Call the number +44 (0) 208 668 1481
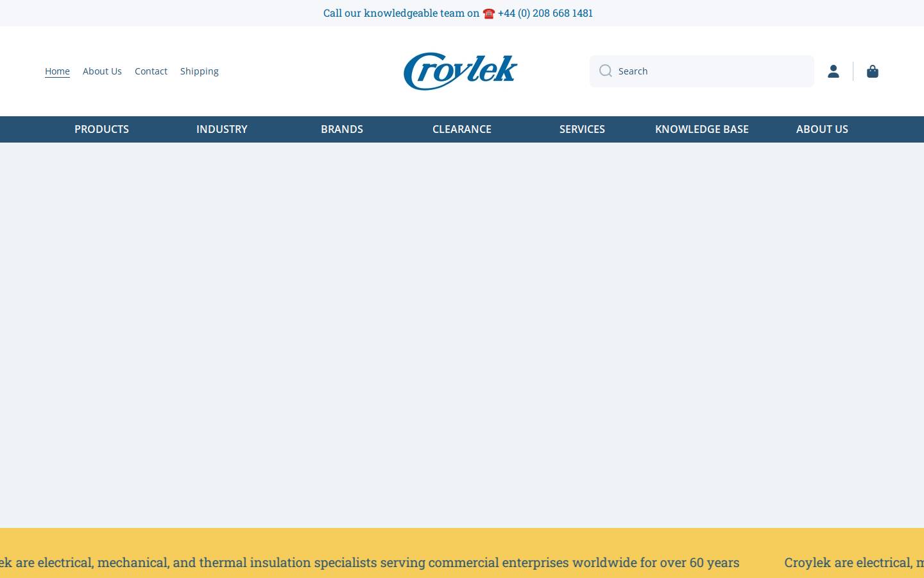Screen dimensions: 924x578 (545, 13)
